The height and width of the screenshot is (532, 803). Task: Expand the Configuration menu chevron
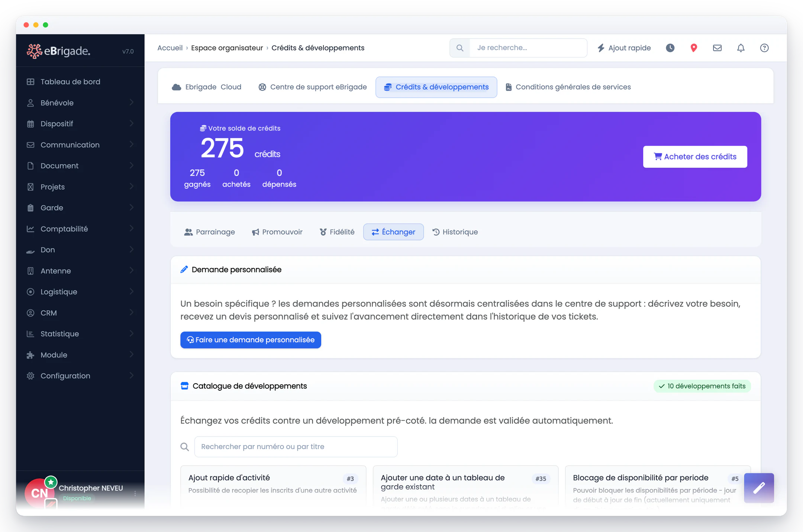(132, 375)
